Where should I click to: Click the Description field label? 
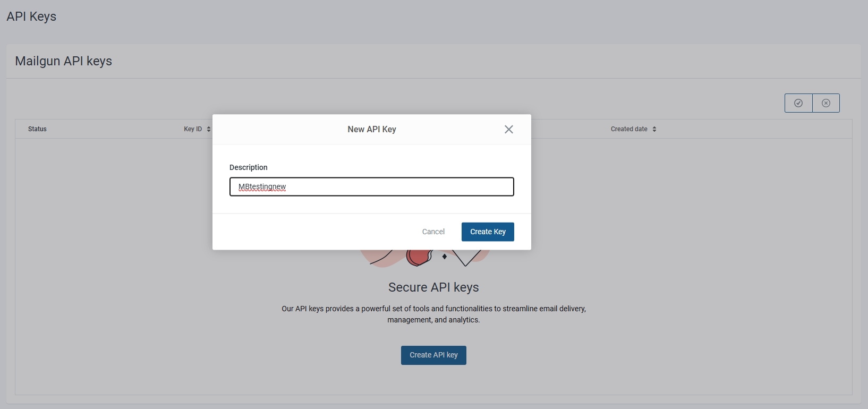click(248, 167)
